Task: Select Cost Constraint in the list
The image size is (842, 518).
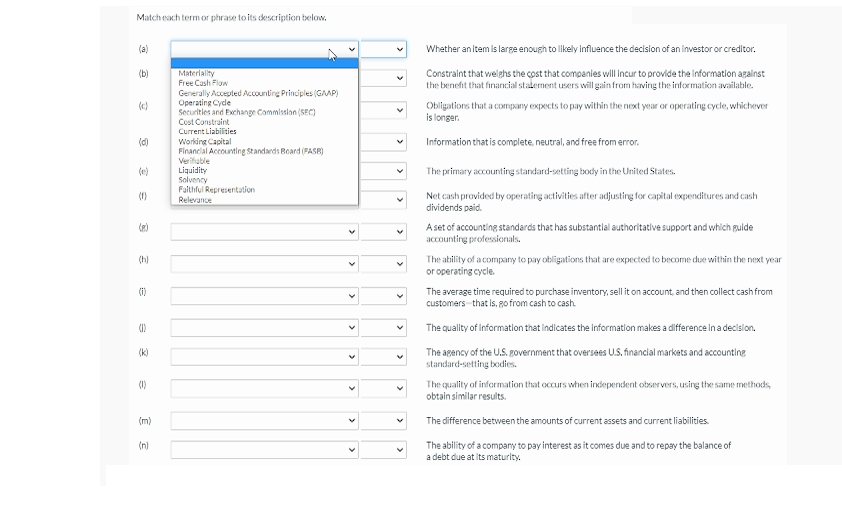Action: (264, 122)
